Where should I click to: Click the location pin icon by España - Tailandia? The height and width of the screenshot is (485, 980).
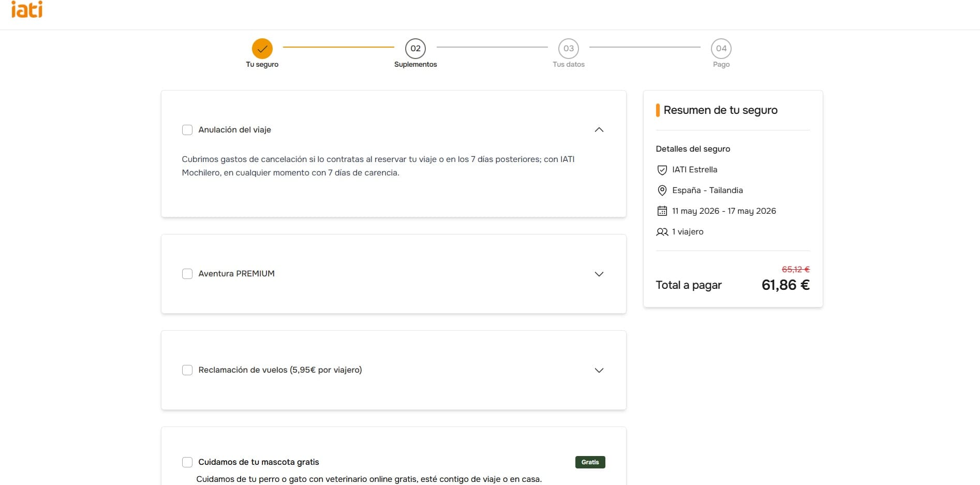click(x=662, y=190)
